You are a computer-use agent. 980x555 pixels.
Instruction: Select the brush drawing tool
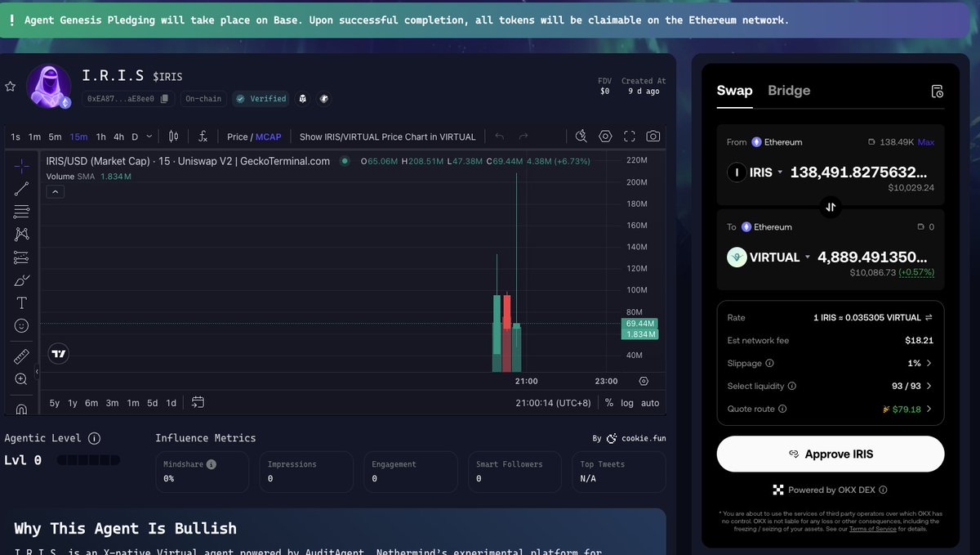point(22,280)
